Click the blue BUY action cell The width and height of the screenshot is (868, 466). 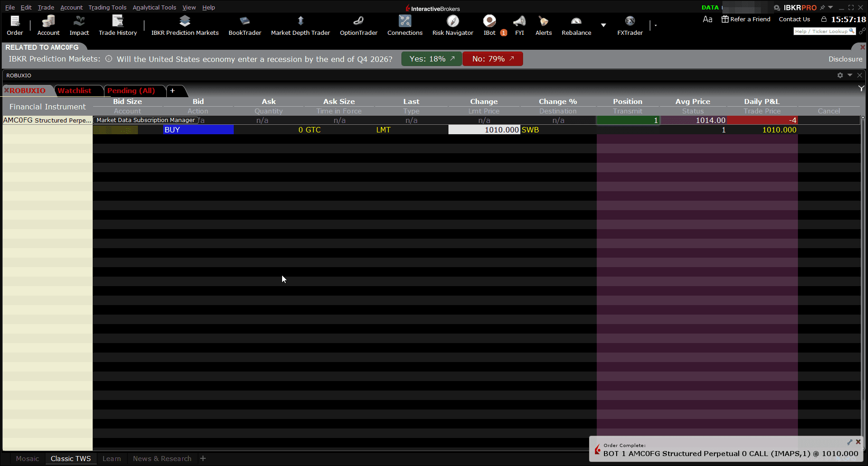click(x=198, y=130)
